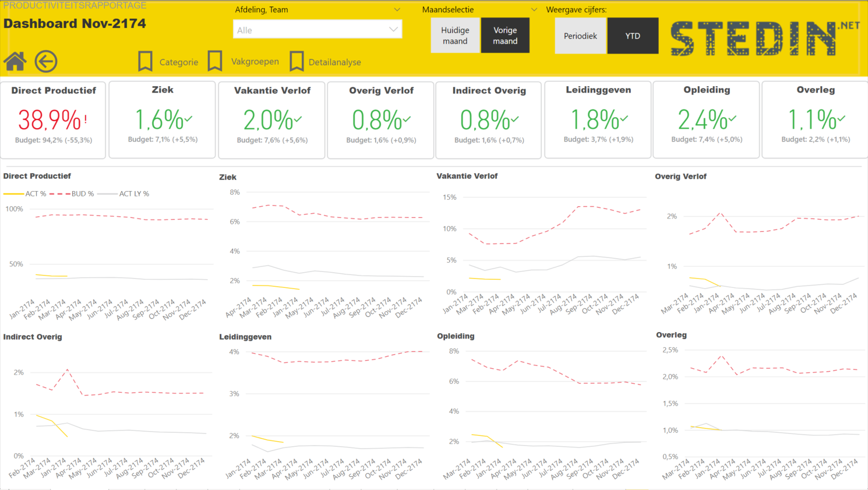Open the Ziek KPI card
868x490 pixels.
tap(163, 119)
